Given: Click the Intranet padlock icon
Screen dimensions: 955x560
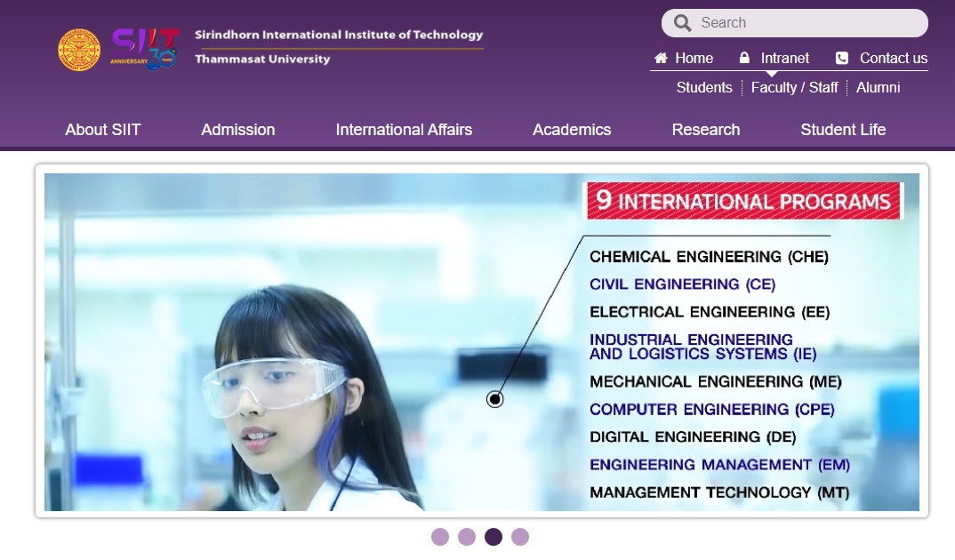Looking at the screenshot, I should (x=744, y=58).
